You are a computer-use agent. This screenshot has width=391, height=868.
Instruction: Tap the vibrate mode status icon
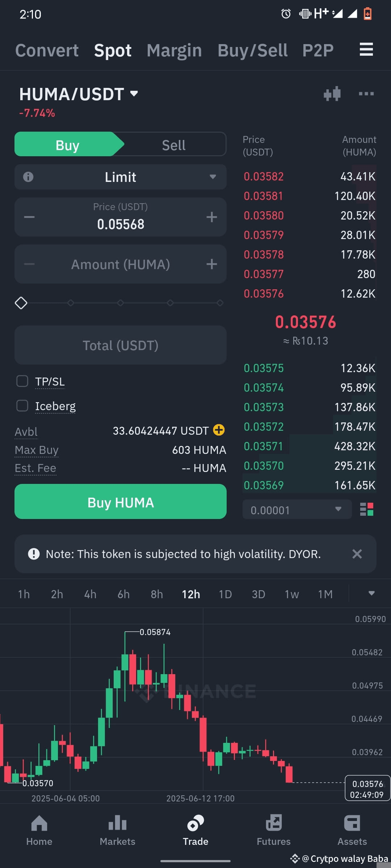305,14
